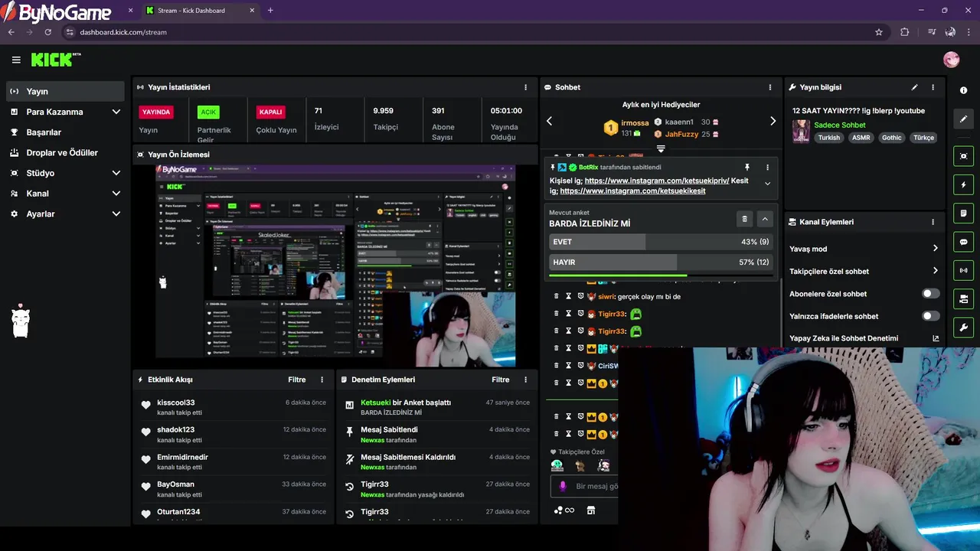This screenshot has width=980, height=551.
Task: Open Yapay Zeka ile Sohbet Denetimi external link
Action: click(x=936, y=338)
